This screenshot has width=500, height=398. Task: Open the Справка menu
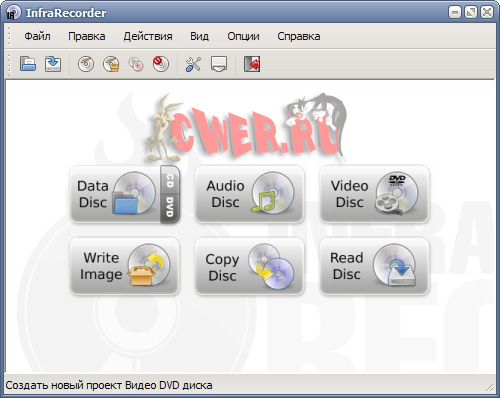299,36
